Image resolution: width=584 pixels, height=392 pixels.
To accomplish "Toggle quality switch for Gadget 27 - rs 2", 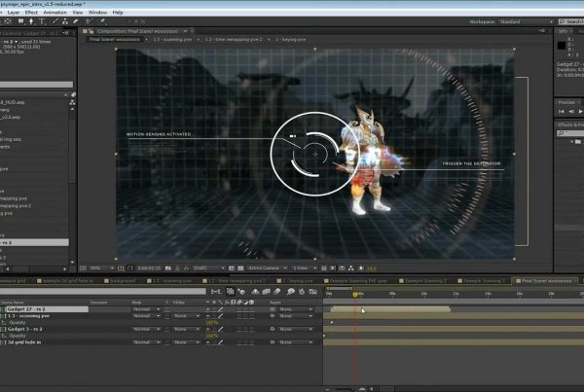I will point(221,309).
